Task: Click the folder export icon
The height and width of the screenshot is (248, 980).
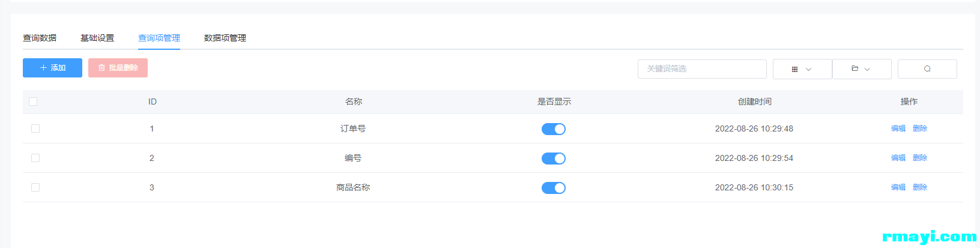Action: pos(854,68)
